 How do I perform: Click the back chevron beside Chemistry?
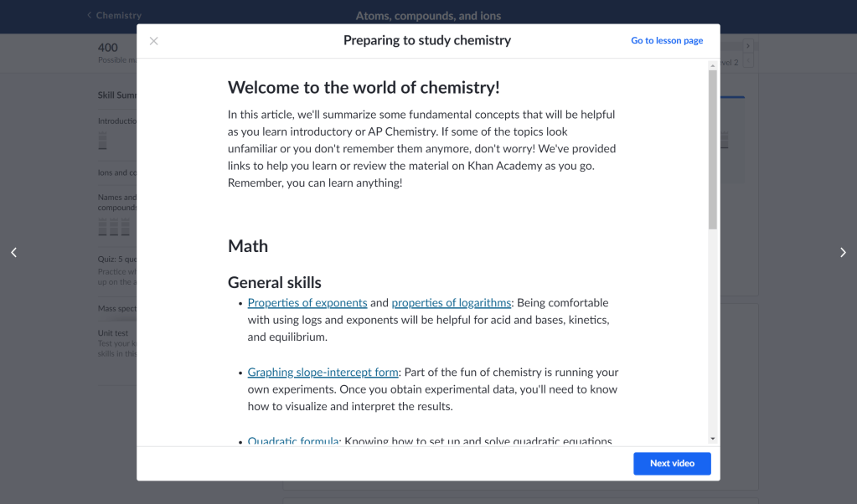pyautogui.click(x=90, y=15)
